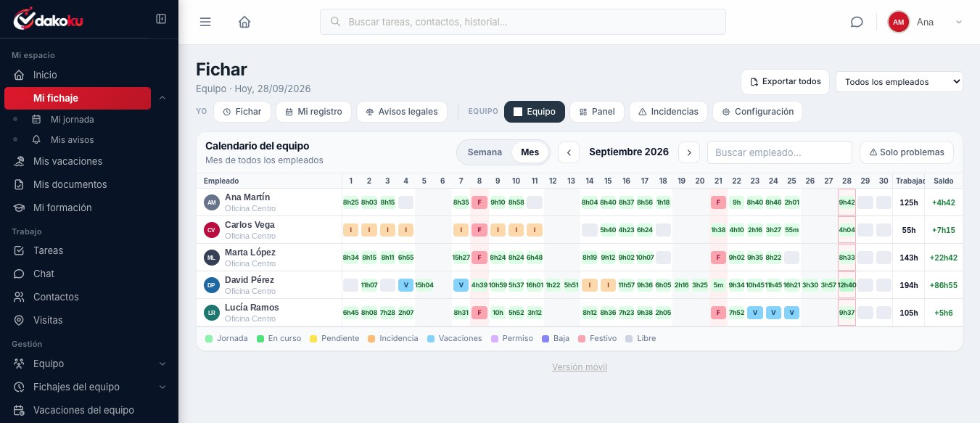
Task: Open Visitas in sidebar
Action: tap(48, 320)
